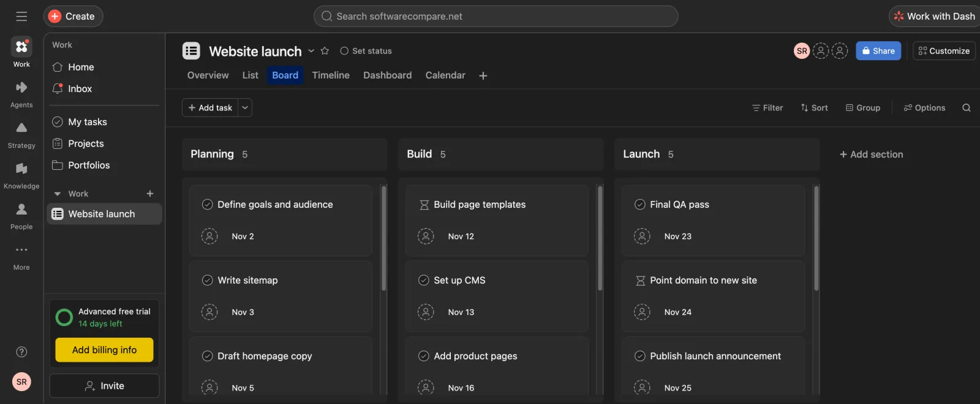Switch to the Dashboard tab
The height and width of the screenshot is (404, 980).
(x=387, y=75)
